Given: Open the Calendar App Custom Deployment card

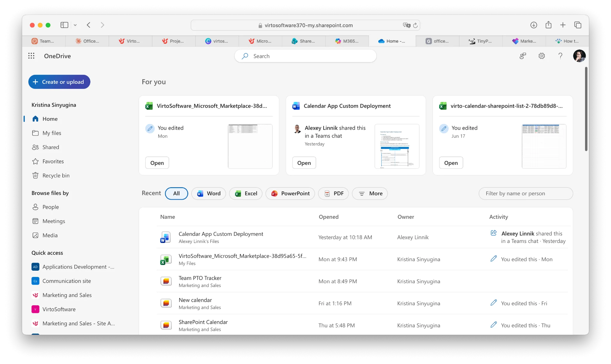Looking at the screenshot, I should click(304, 163).
